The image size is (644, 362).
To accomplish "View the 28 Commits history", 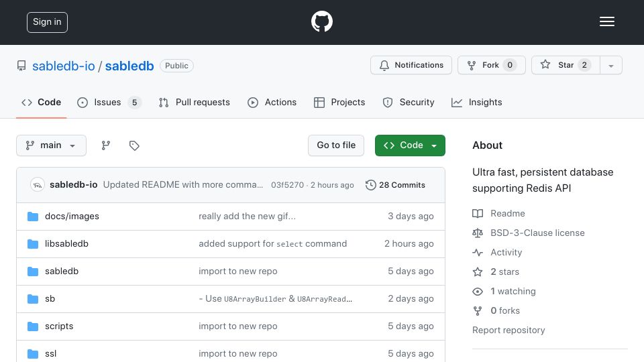I will [395, 185].
